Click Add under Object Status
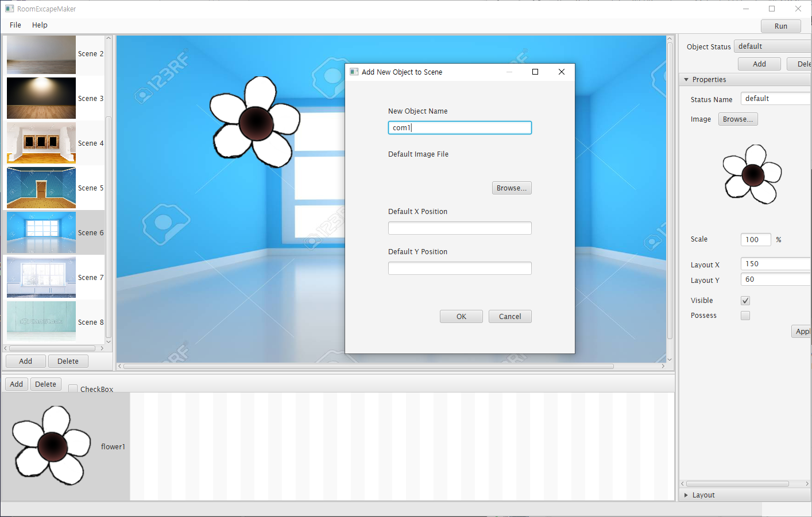812x517 pixels. pyautogui.click(x=759, y=64)
